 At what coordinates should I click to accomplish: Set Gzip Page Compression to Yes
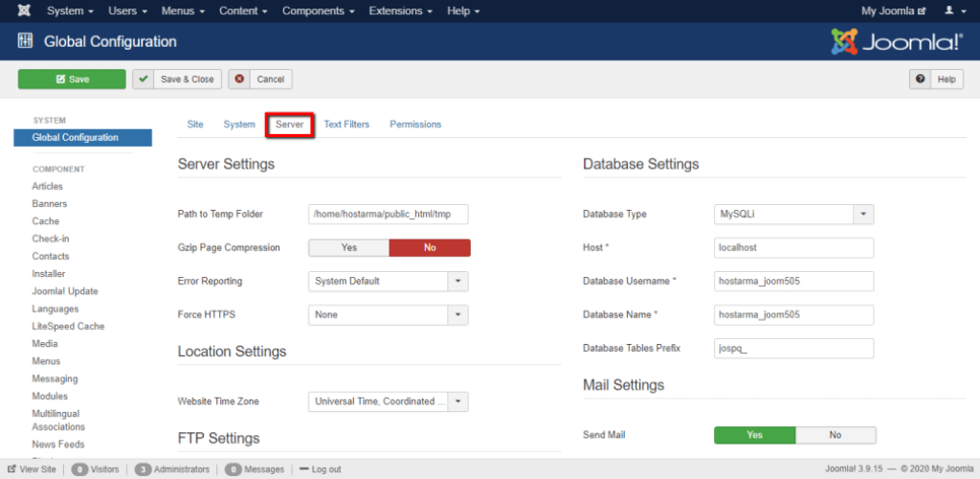348,247
